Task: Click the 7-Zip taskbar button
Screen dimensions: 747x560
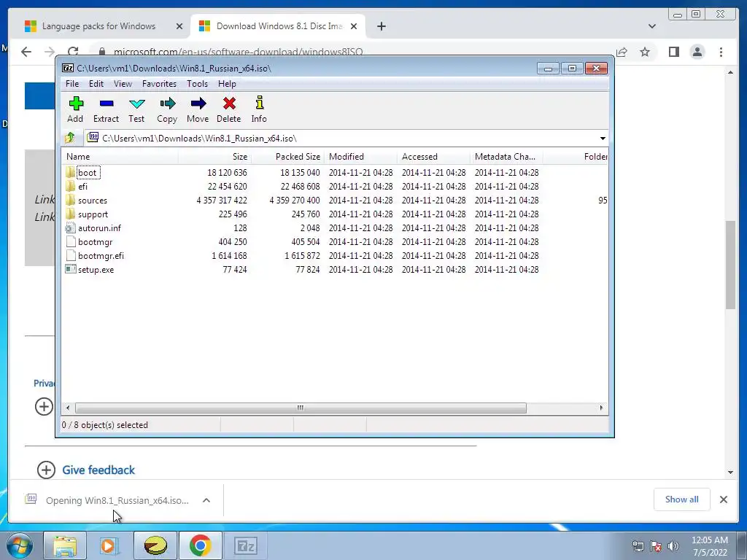Action: coord(246,545)
